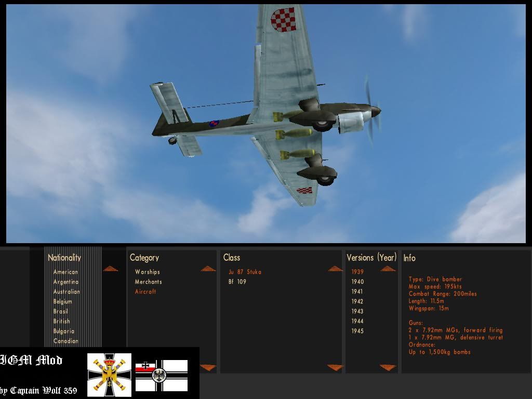Image resolution: width=532 pixels, height=399 pixels.
Task: Select Canadian nationality
Action: click(65, 341)
